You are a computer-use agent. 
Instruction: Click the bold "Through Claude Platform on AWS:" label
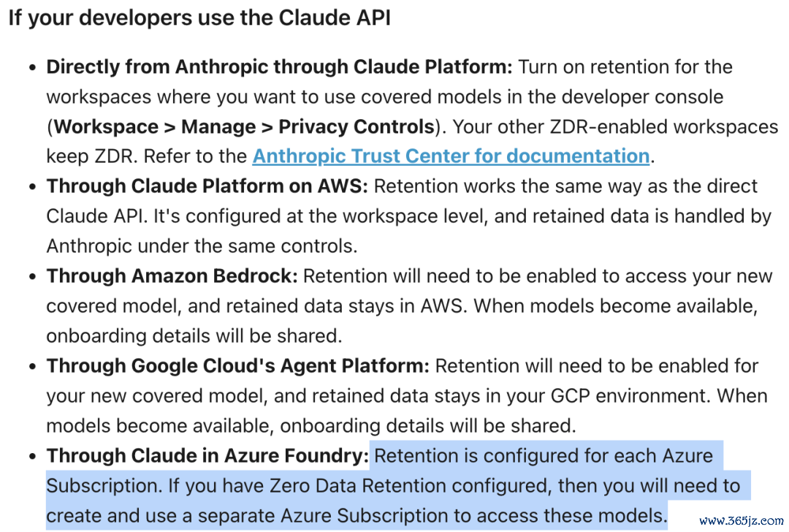tap(207, 186)
